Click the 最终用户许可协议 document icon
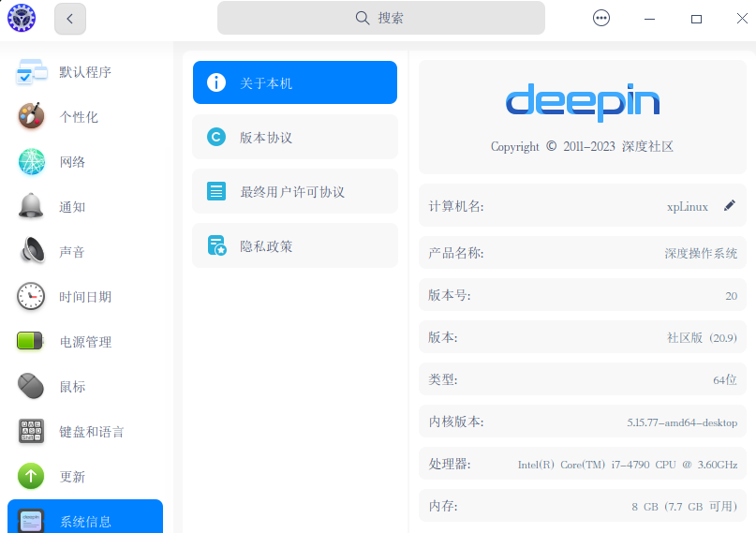Image resolution: width=756 pixels, height=533 pixels. point(216,191)
